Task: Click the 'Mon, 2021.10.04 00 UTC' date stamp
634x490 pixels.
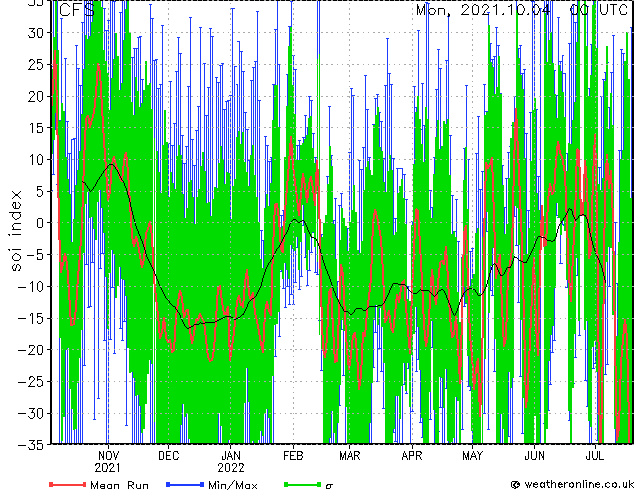Action: point(522,10)
